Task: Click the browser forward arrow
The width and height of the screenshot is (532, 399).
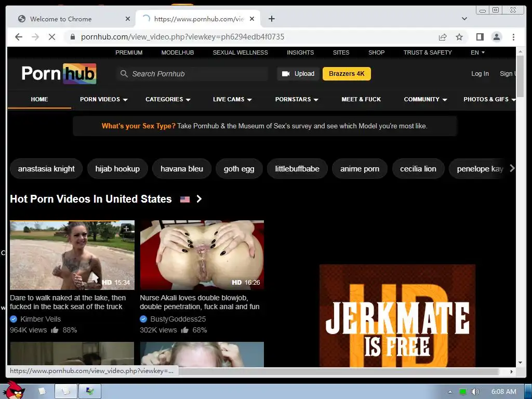Action: (35, 37)
